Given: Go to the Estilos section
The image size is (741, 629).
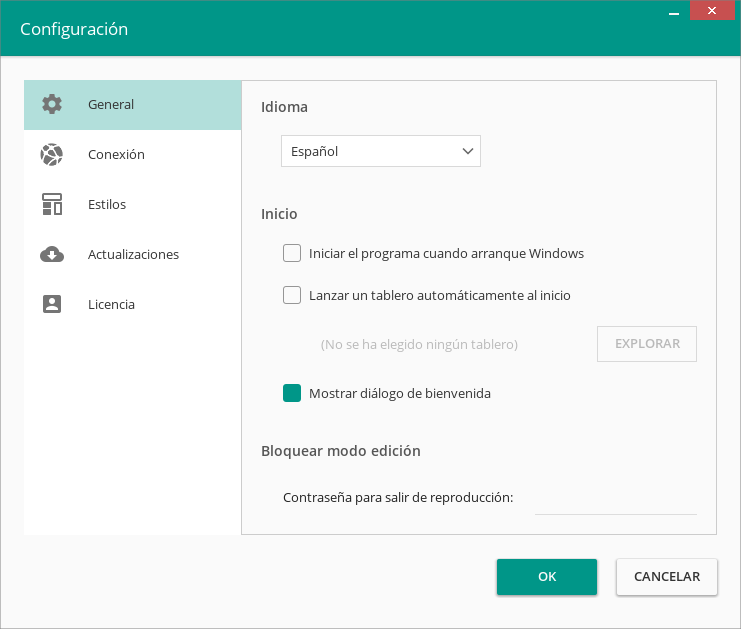Looking at the screenshot, I should 132,204.
